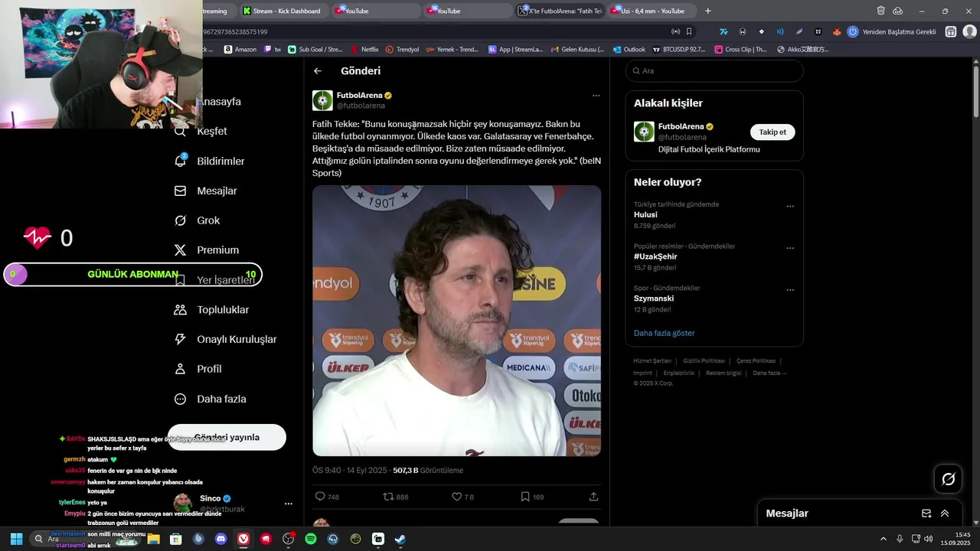Open Hizmet Şartları footer link
980x551 pixels.
point(652,361)
